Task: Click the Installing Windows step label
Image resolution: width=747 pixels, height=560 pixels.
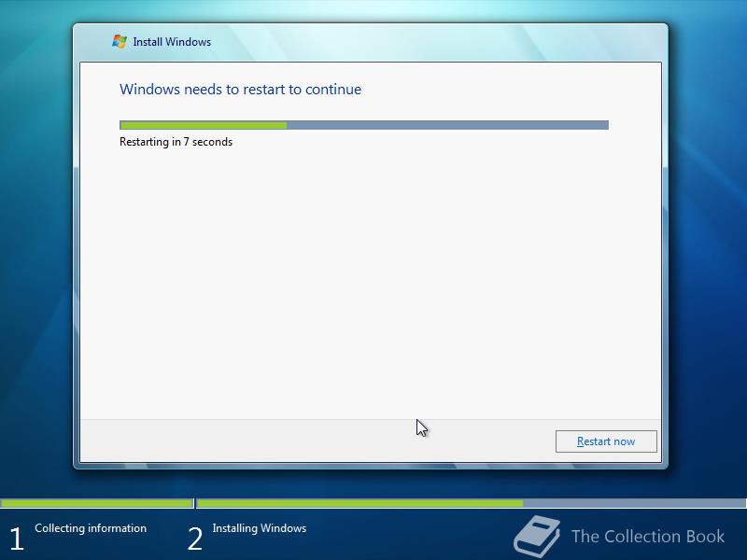Action: pos(260,528)
